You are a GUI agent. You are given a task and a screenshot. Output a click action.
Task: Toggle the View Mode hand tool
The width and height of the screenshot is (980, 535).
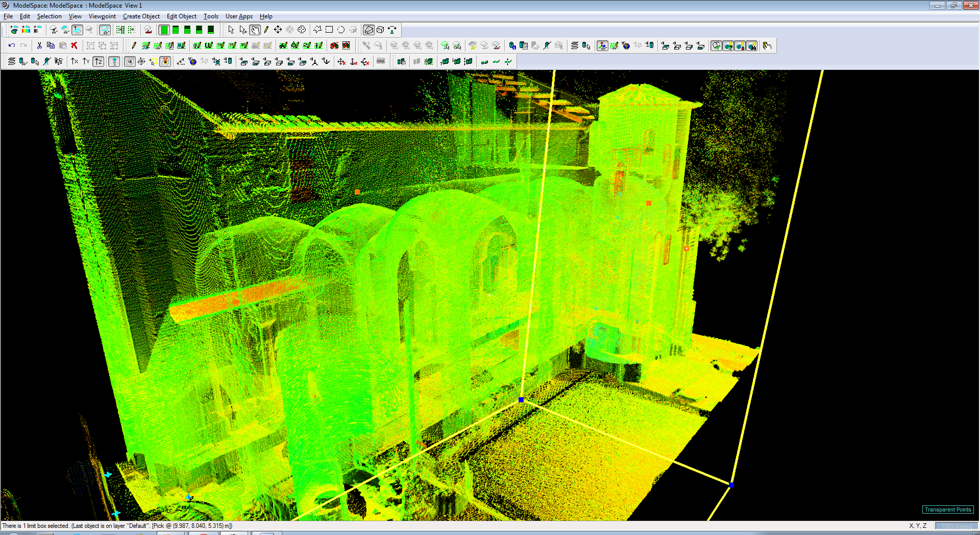[x=255, y=30]
